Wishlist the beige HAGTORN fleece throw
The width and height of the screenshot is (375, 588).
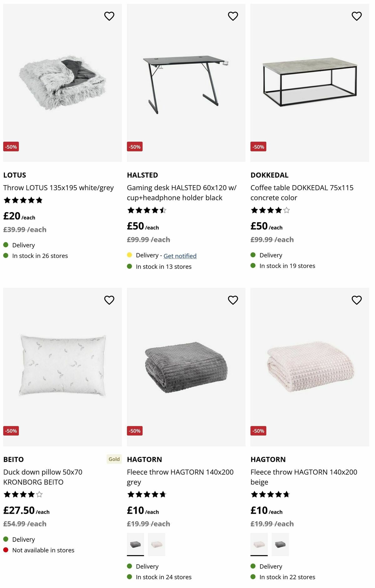click(x=357, y=300)
